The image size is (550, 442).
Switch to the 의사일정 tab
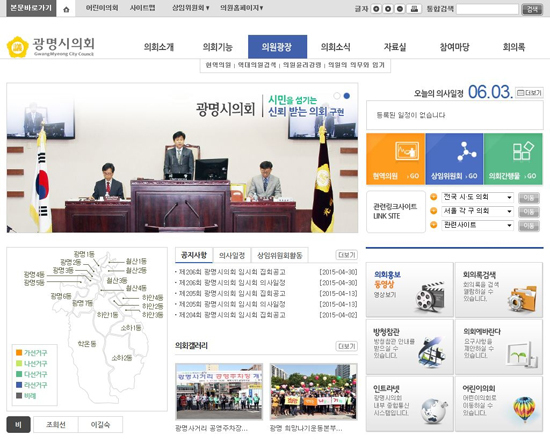(x=232, y=255)
